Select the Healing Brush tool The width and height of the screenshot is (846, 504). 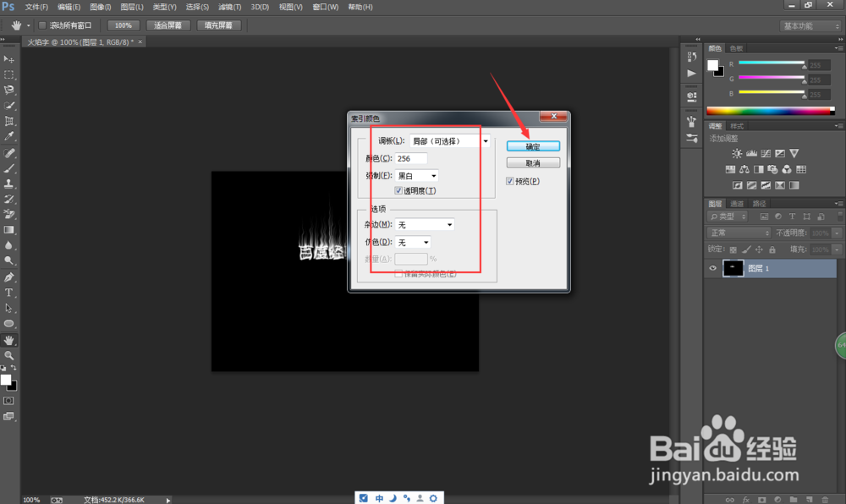(9, 153)
